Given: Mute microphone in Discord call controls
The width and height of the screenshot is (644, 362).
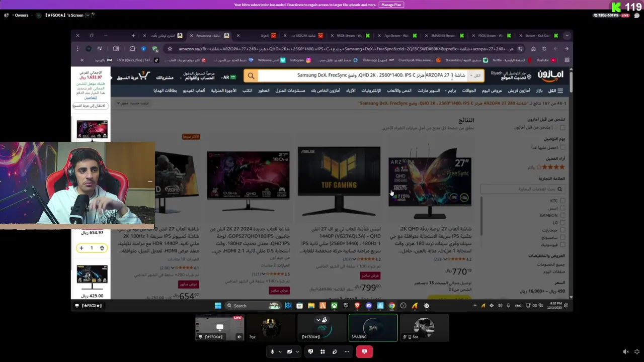Looking at the screenshot, I should 272,351.
